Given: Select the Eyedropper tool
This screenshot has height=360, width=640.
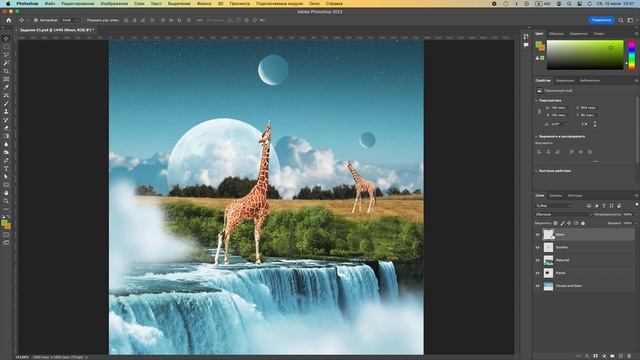Looking at the screenshot, I should (6, 87).
